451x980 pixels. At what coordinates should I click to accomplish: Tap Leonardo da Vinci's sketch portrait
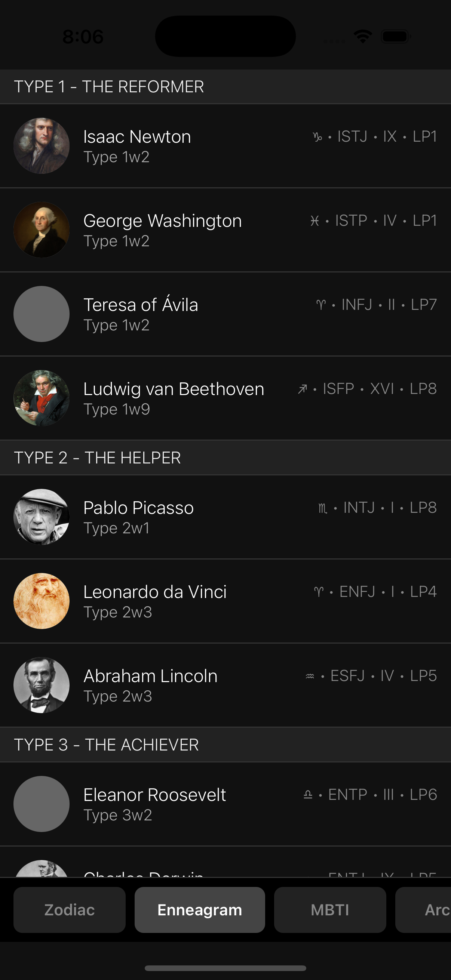tap(42, 601)
